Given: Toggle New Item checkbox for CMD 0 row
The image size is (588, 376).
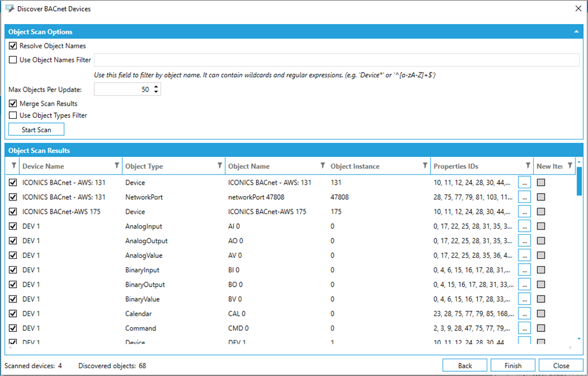Looking at the screenshot, I should click(x=541, y=328).
